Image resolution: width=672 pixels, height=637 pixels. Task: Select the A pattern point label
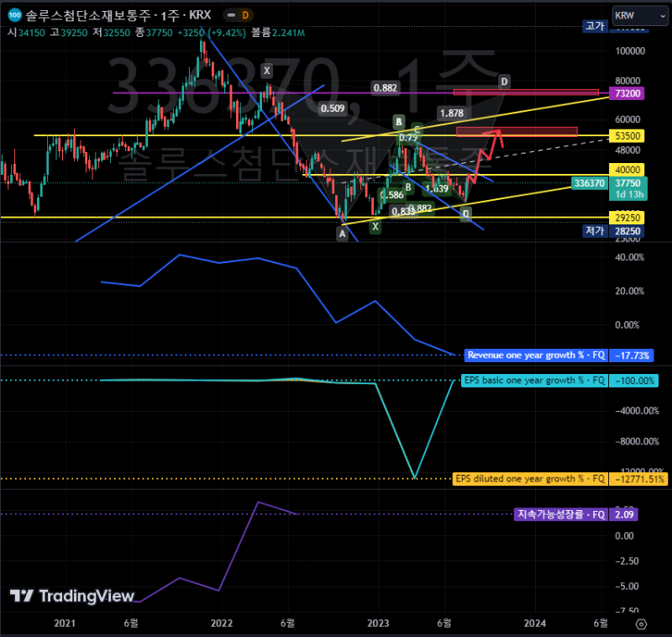(342, 234)
